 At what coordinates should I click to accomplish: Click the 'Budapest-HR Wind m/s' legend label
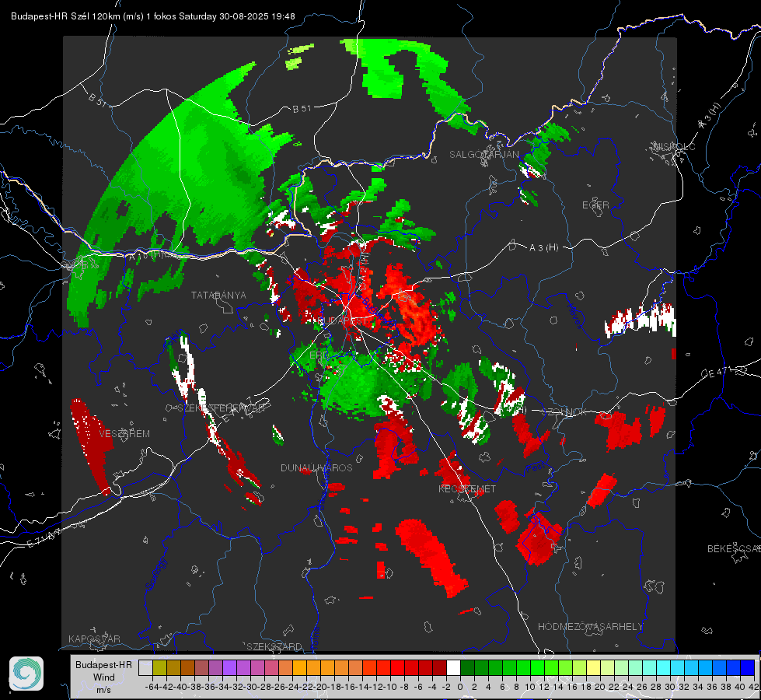(104, 677)
